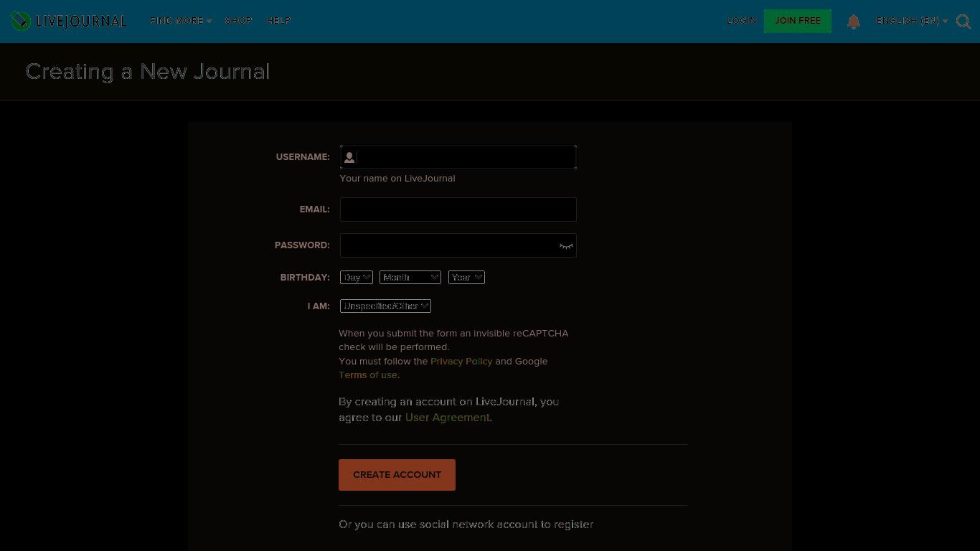
Task: Click the LiveJournal pencil logo icon
Action: 21,21
